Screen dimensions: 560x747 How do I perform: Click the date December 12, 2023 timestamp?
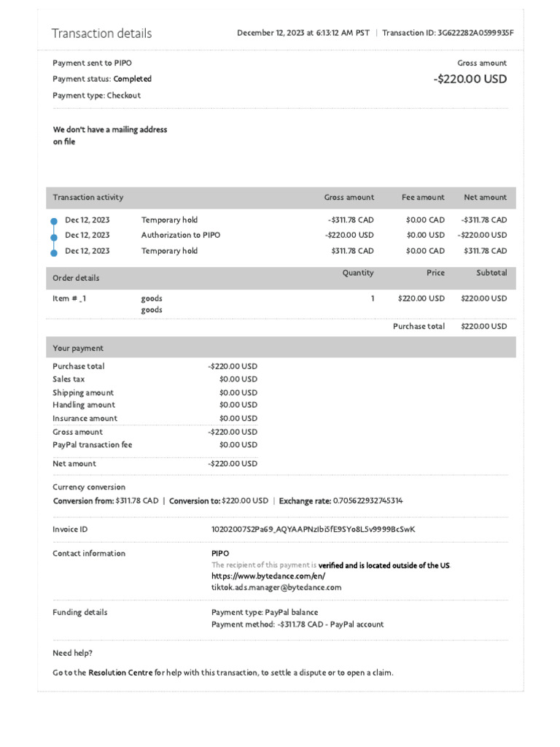pyautogui.click(x=303, y=33)
